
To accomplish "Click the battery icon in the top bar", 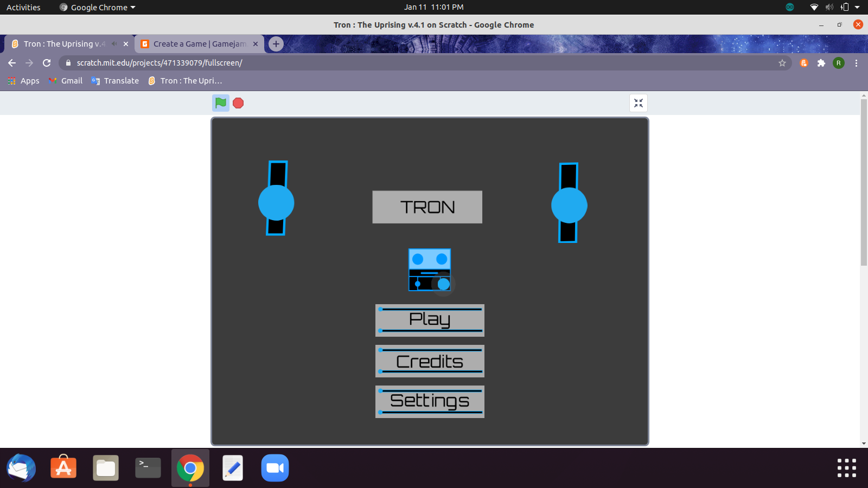I will pyautogui.click(x=844, y=7).
